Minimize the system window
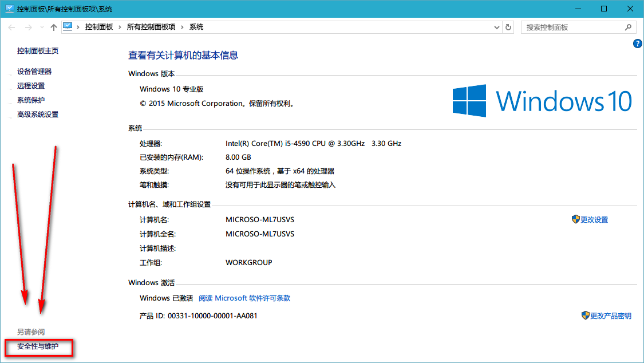 click(x=578, y=9)
